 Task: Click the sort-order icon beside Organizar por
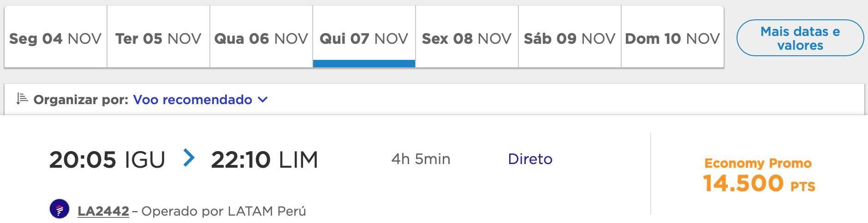22,99
